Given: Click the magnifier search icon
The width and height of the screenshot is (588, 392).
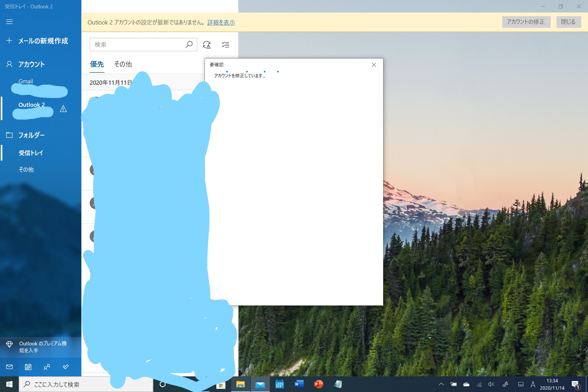Looking at the screenshot, I should pyautogui.click(x=189, y=45).
